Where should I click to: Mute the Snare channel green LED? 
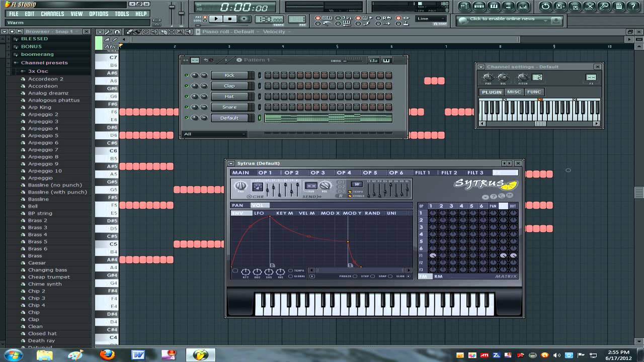186,107
